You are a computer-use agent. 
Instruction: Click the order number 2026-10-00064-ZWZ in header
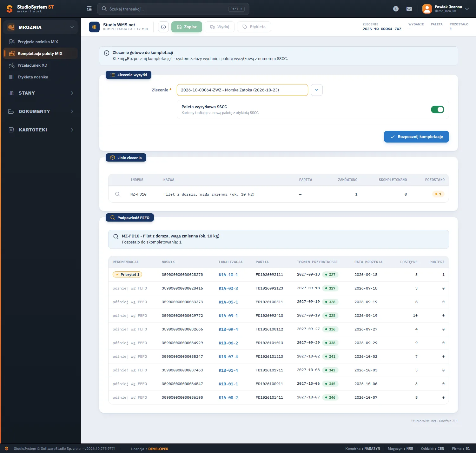click(x=382, y=29)
